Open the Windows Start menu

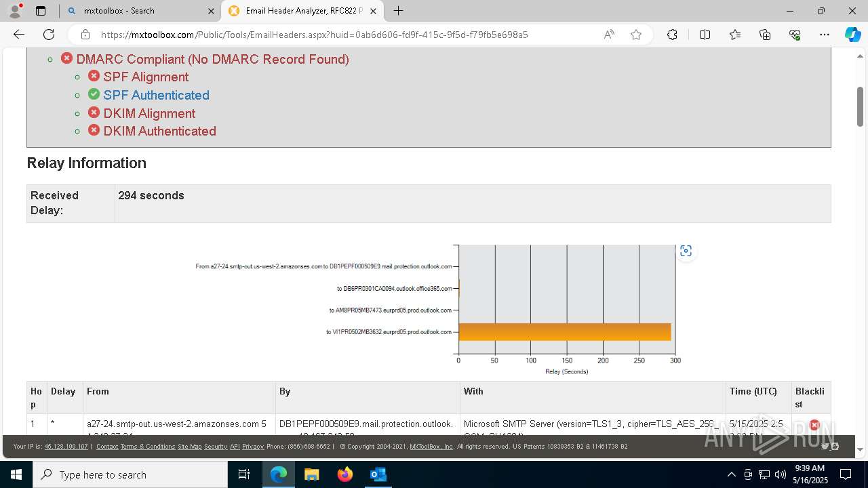16,474
